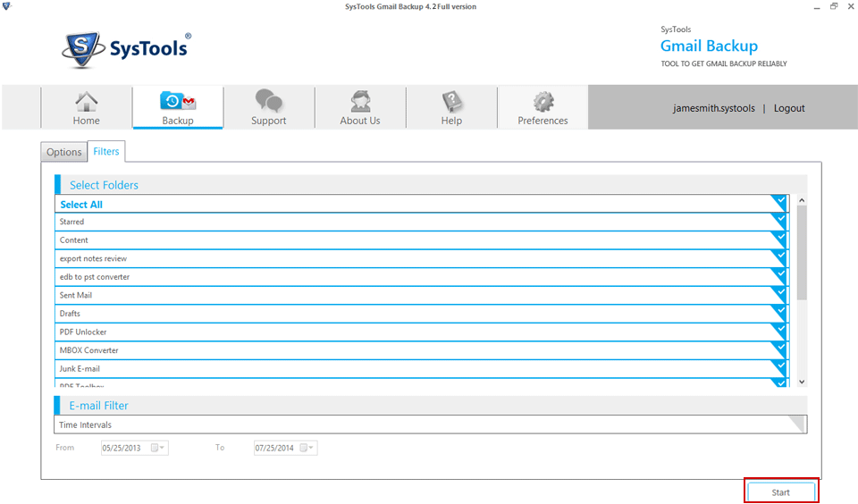Click the Gmail Backup product title
Viewport: 858px width, 504px height.
pyautogui.click(x=709, y=46)
